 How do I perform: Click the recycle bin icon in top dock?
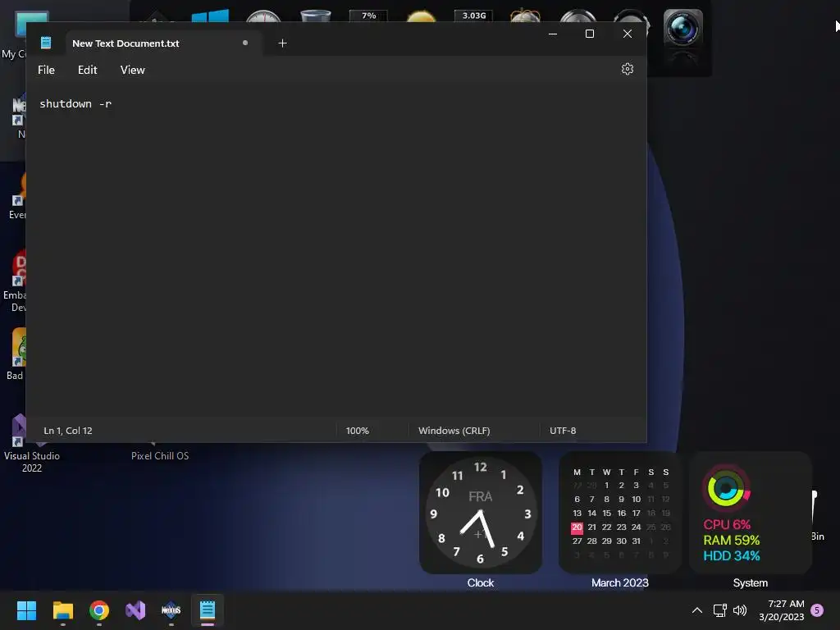click(x=316, y=16)
